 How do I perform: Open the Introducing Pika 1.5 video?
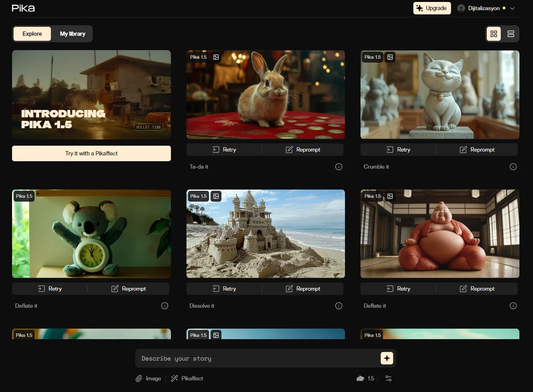click(91, 95)
